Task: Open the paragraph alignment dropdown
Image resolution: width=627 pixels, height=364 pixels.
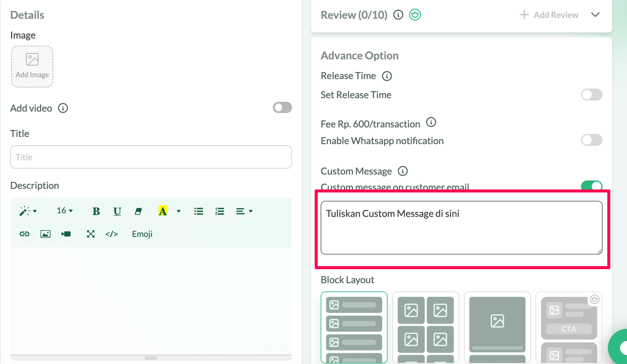Action: (x=244, y=211)
